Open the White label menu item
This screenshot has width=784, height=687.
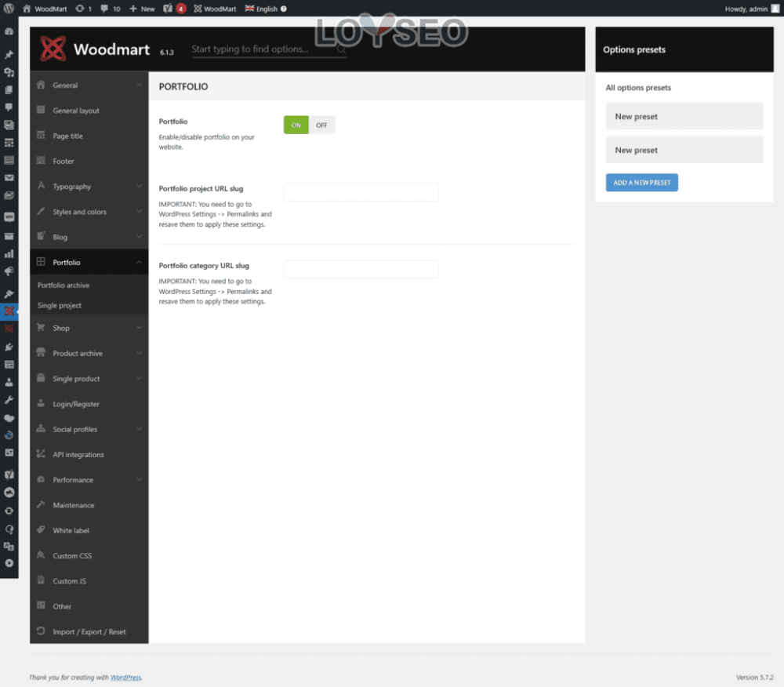point(89,530)
